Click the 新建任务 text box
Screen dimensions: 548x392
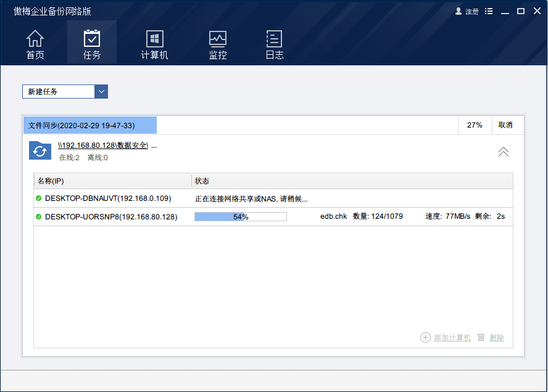pos(59,91)
